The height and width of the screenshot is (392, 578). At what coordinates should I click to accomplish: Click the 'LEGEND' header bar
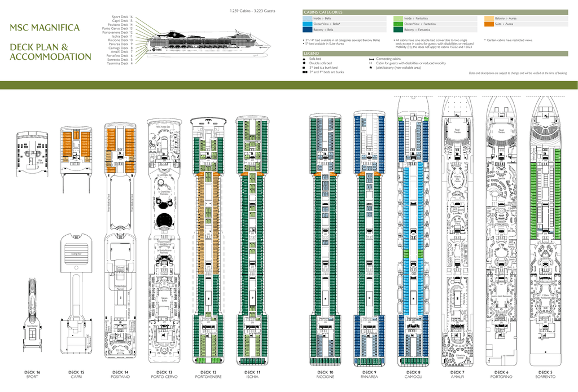[x=435, y=54]
